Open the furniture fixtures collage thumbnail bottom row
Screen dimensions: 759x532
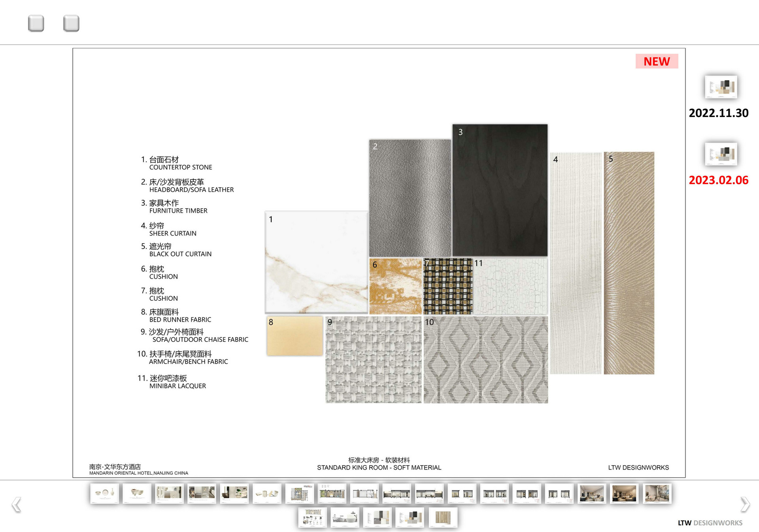click(312, 517)
